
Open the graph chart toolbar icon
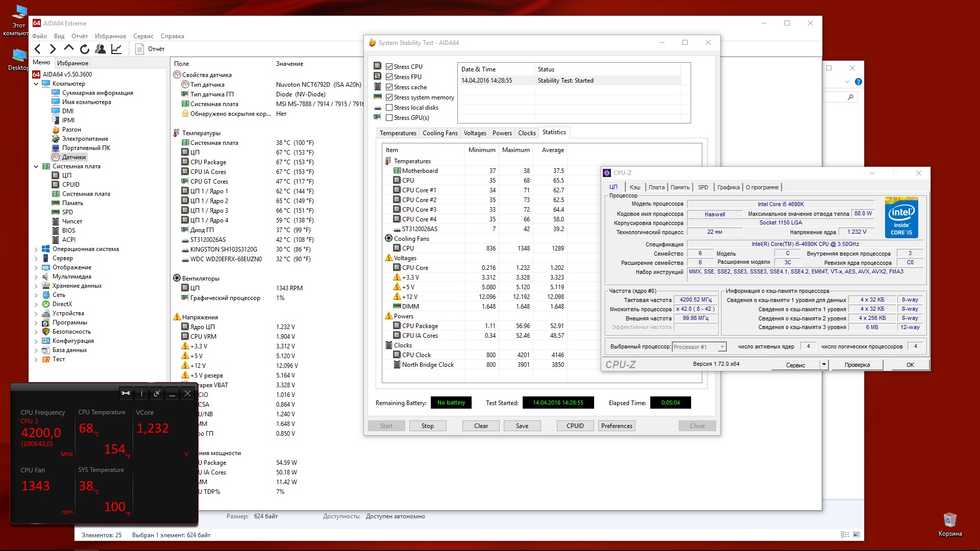pos(116,49)
